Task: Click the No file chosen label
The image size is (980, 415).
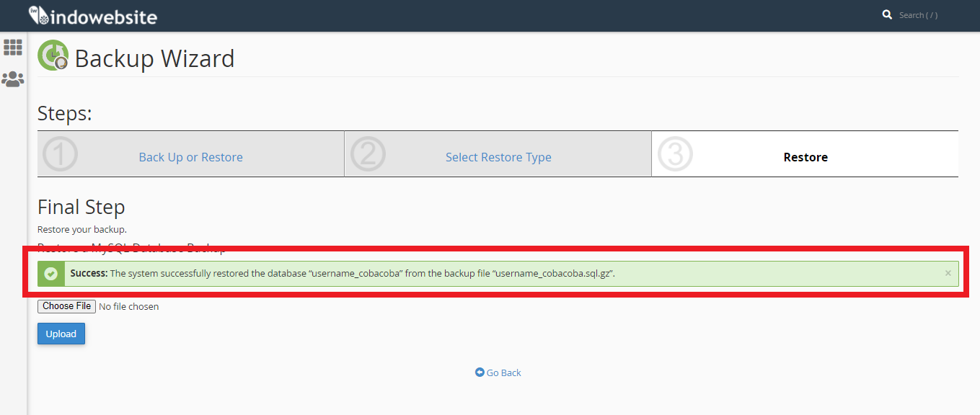Action: (128, 307)
